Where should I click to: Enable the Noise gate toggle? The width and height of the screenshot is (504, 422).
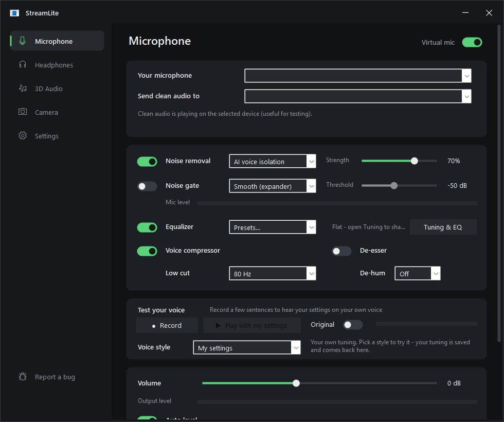[x=147, y=186]
